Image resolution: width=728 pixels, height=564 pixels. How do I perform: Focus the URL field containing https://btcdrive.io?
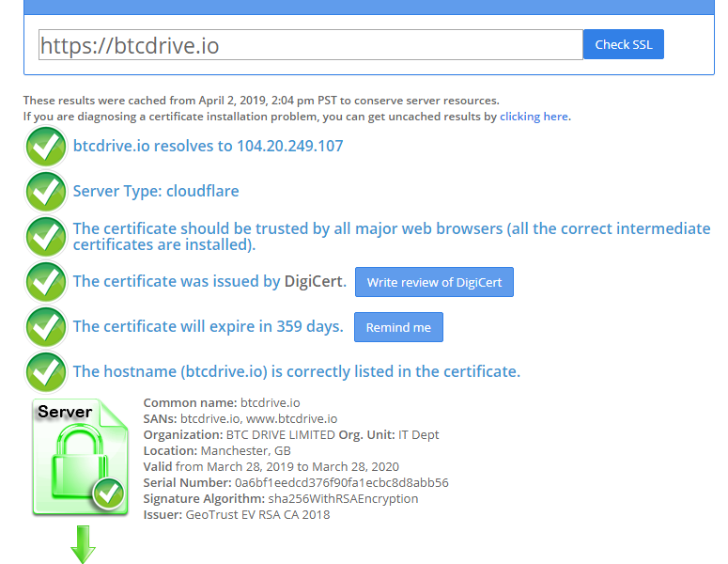(x=311, y=44)
